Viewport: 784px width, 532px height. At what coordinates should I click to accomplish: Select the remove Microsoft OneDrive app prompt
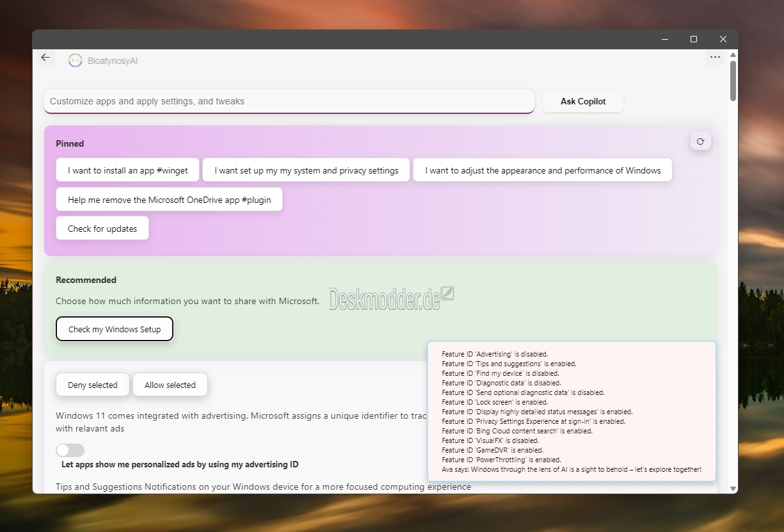(x=170, y=200)
